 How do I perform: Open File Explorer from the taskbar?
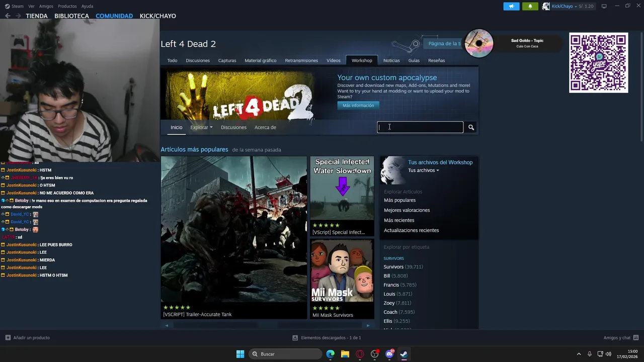point(345,354)
